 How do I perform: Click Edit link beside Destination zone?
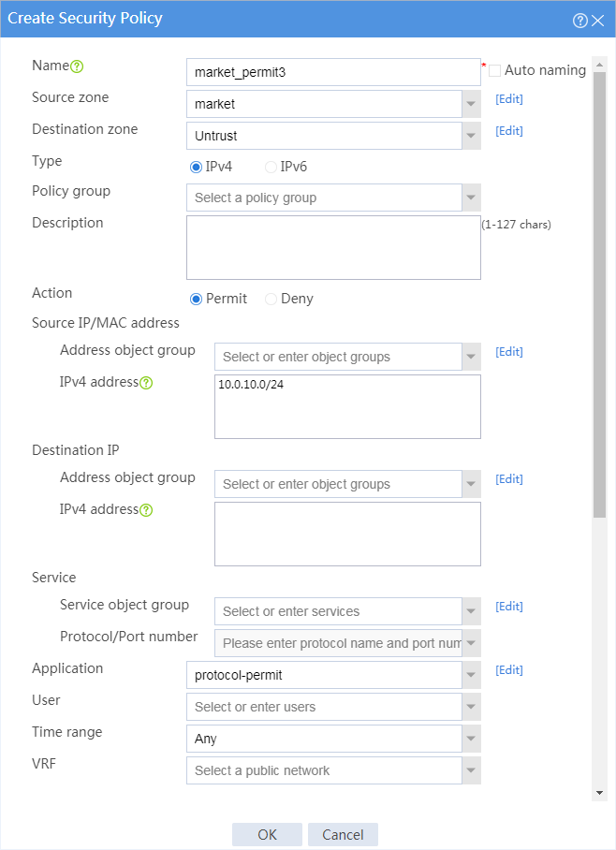coord(508,131)
